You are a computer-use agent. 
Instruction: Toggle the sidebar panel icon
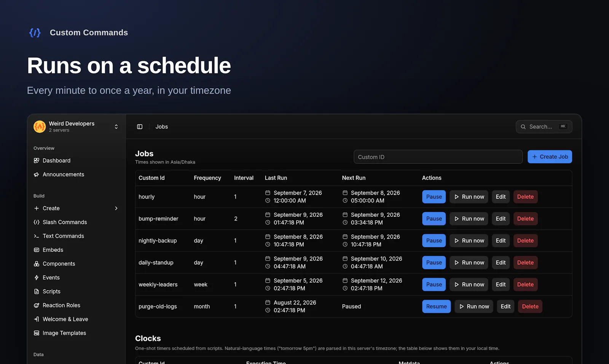[140, 127]
